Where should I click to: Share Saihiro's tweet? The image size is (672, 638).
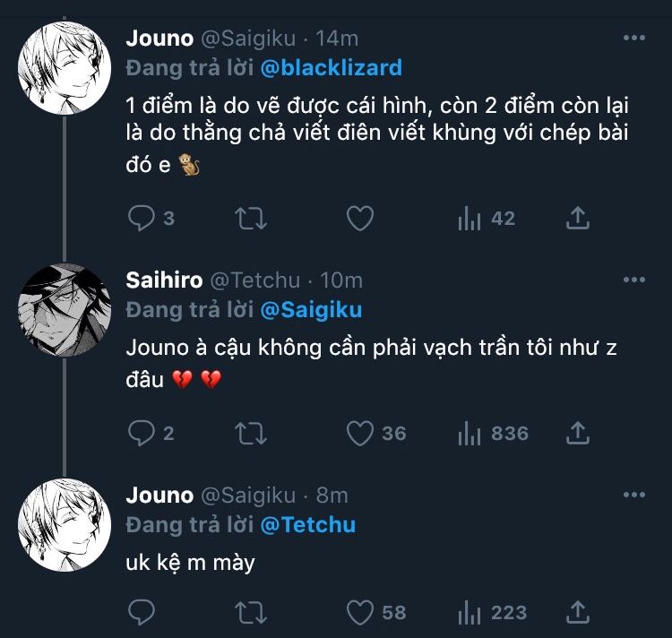579,433
